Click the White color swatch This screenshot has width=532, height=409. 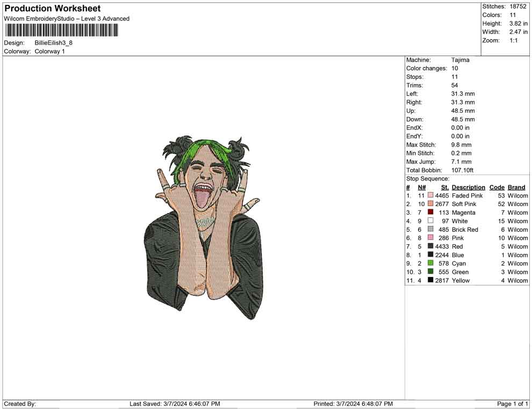(x=430, y=221)
